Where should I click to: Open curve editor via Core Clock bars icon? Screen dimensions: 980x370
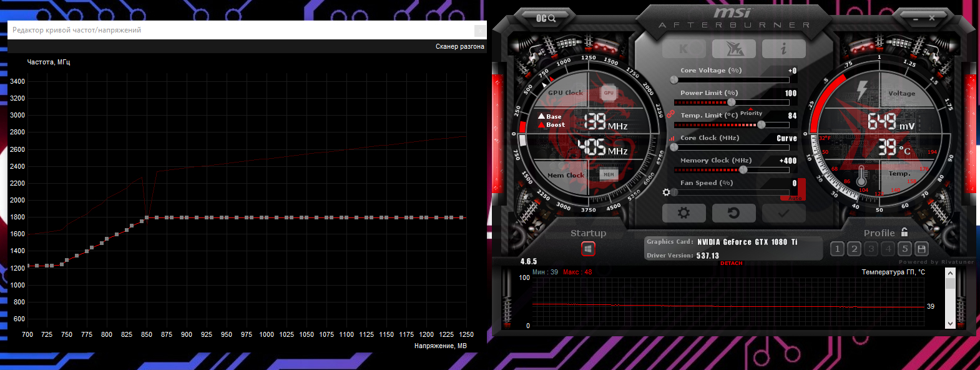tap(672, 138)
